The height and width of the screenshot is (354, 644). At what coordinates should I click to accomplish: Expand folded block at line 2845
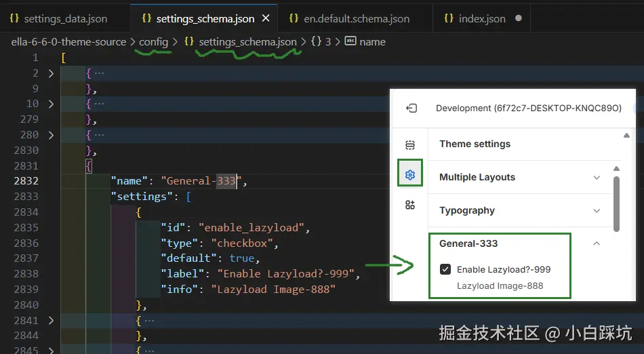tap(51, 351)
